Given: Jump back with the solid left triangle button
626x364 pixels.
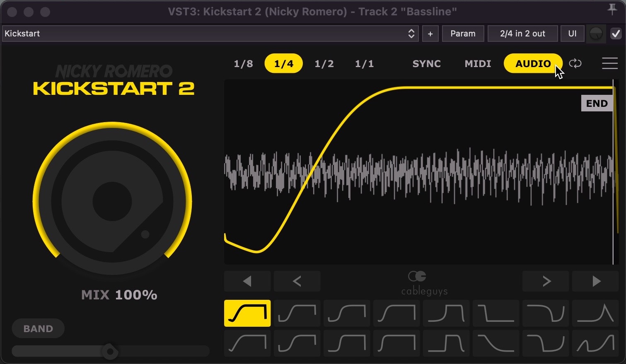Looking at the screenshot, I should tap(247, 282).
